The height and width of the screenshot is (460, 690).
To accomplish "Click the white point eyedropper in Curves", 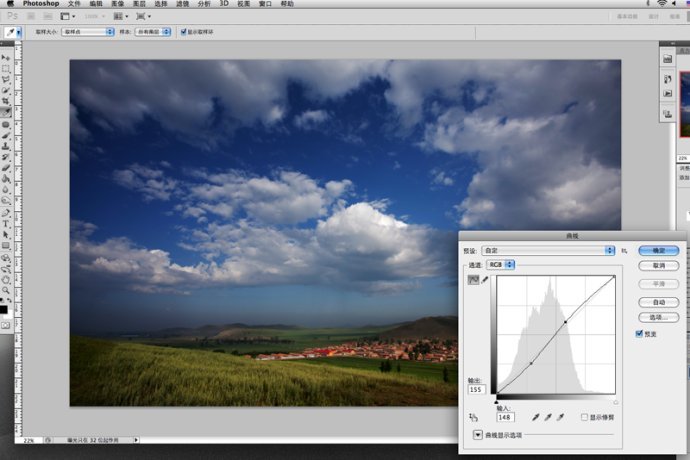I will (559, 416).
